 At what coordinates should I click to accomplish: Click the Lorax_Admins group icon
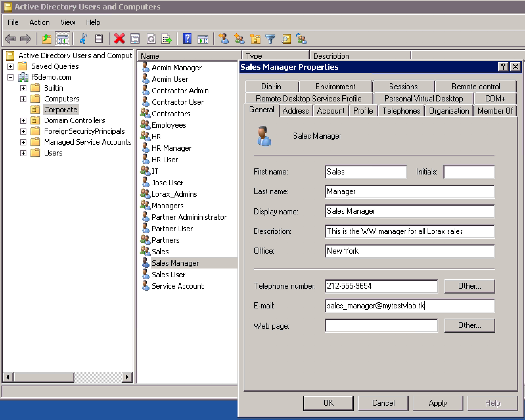tap(145, 193)
